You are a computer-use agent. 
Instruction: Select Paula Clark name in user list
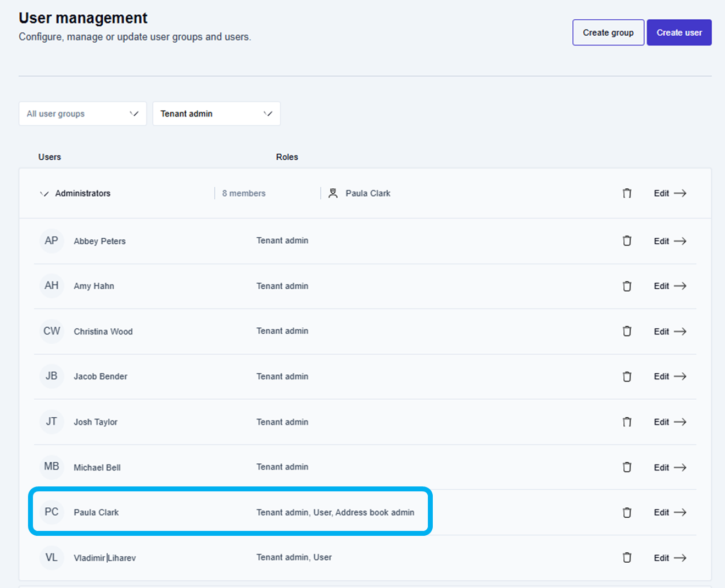point(96,512)
